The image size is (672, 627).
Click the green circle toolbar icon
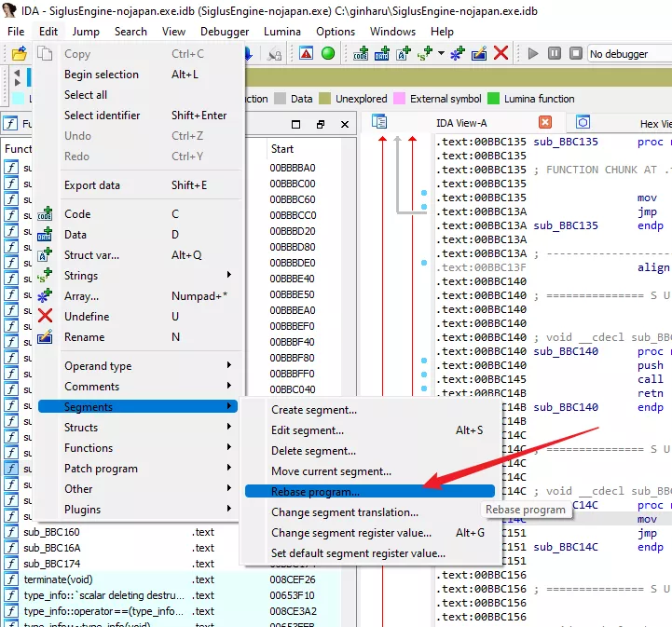[x=327, y=53]
